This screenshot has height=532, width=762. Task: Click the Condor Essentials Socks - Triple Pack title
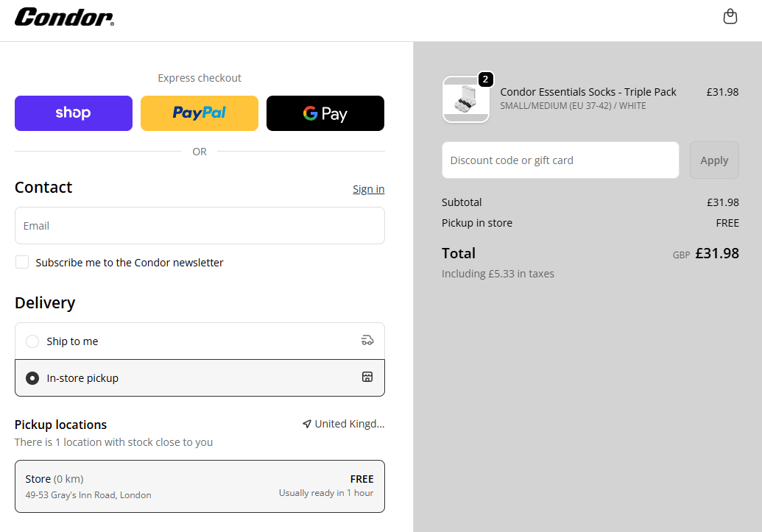[588, 92]
